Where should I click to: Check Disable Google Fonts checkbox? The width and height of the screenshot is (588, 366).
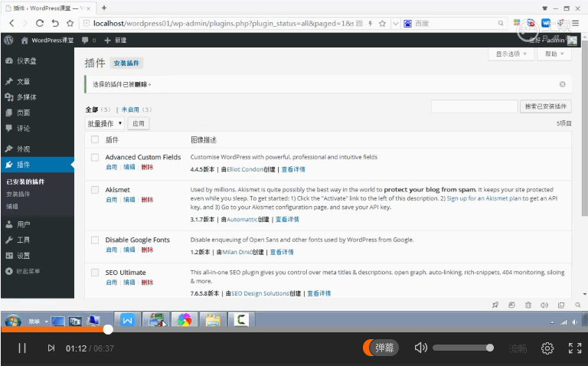click(x=95, y=240)
